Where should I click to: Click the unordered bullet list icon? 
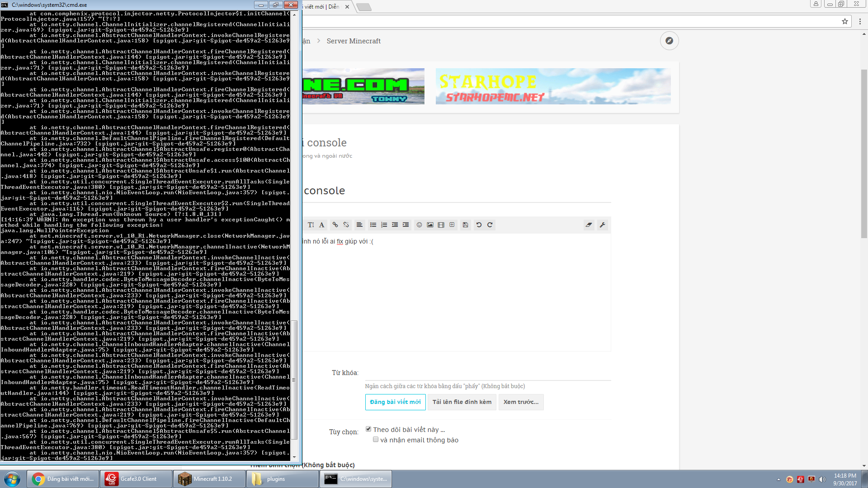point(373,225)
